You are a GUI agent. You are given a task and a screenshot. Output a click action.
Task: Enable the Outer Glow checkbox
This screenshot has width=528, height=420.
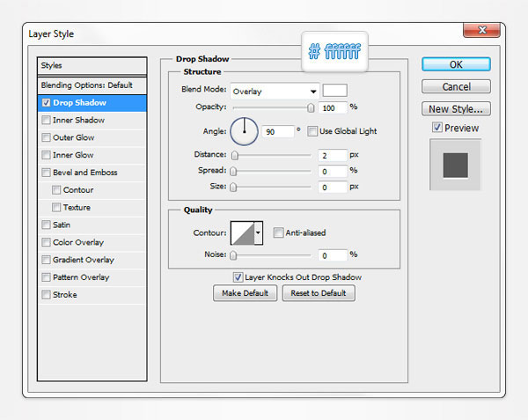(46, 137)
